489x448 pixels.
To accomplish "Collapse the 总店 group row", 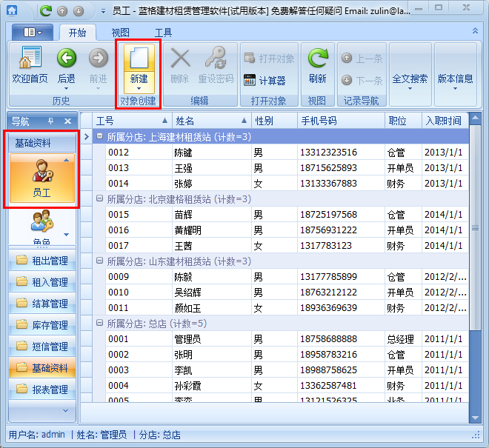I will pyautogui.click(x=100, y=324).
